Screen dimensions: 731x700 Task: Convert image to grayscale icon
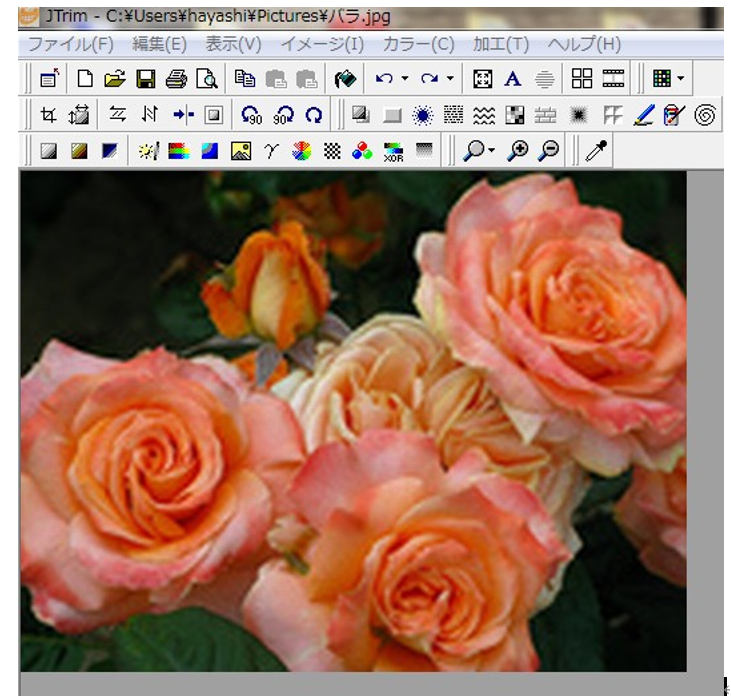pyautogui.click(x=48, y=151)
